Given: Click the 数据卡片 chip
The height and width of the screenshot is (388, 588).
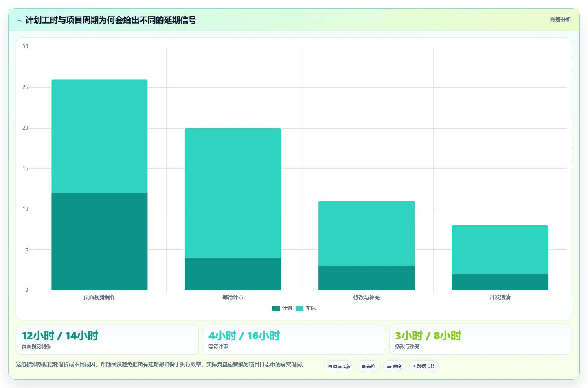Looking at the screenshot, I should click(x=424, y=366).
